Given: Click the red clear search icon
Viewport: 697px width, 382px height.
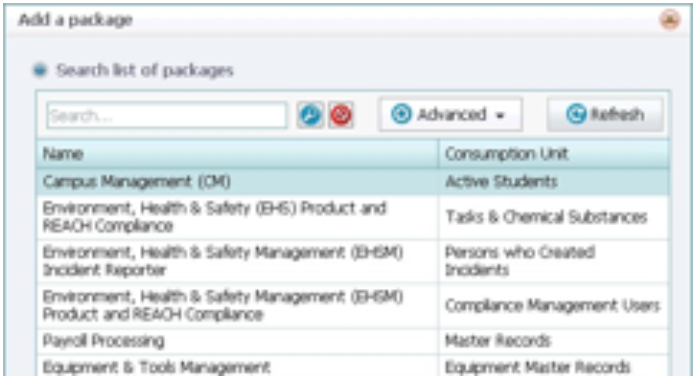Looking at the screenshot, I should click(x=341, y=115).
